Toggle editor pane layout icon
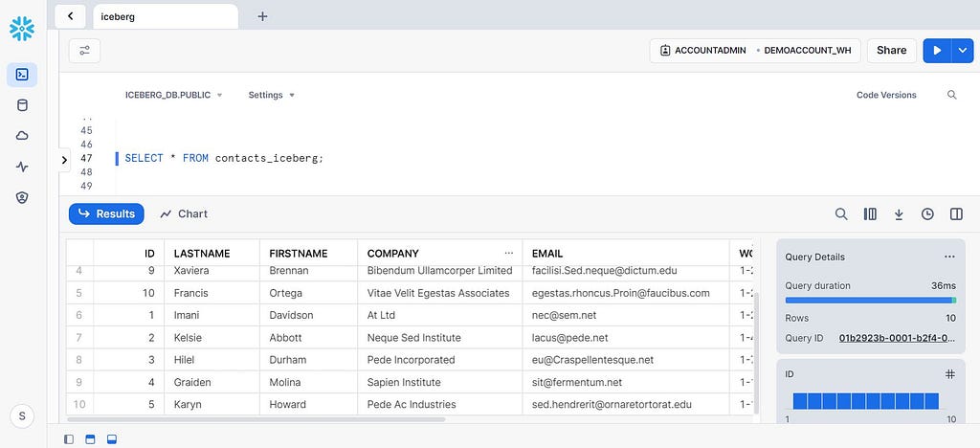Viewport: 980px width, 448px height. click(90, 439)
